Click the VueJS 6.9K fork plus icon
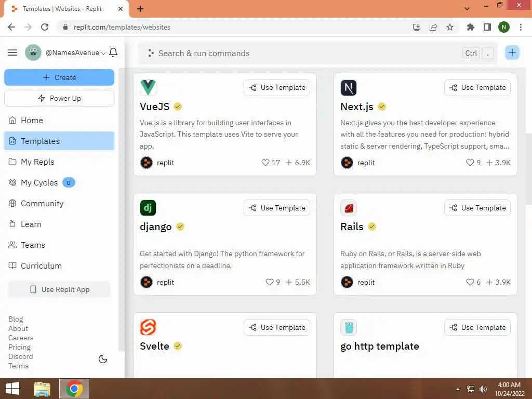This screenshot has height=399, width=532. [289, 163]
